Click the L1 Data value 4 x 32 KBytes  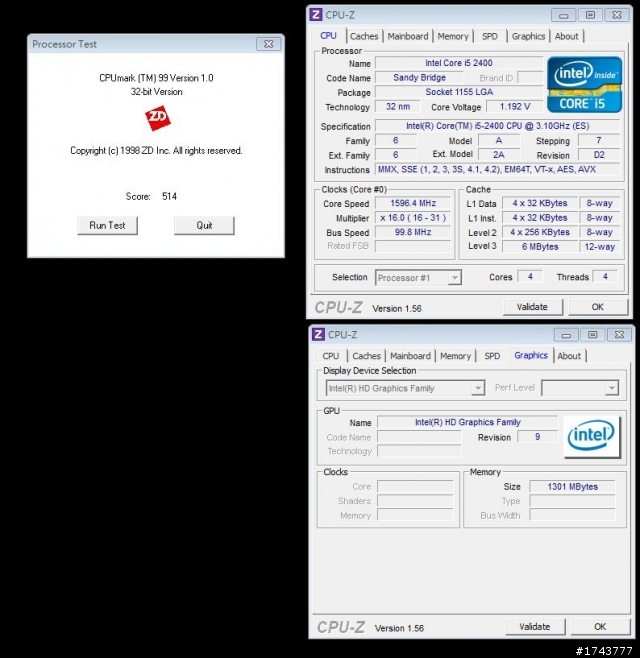[x=540, y=203]
